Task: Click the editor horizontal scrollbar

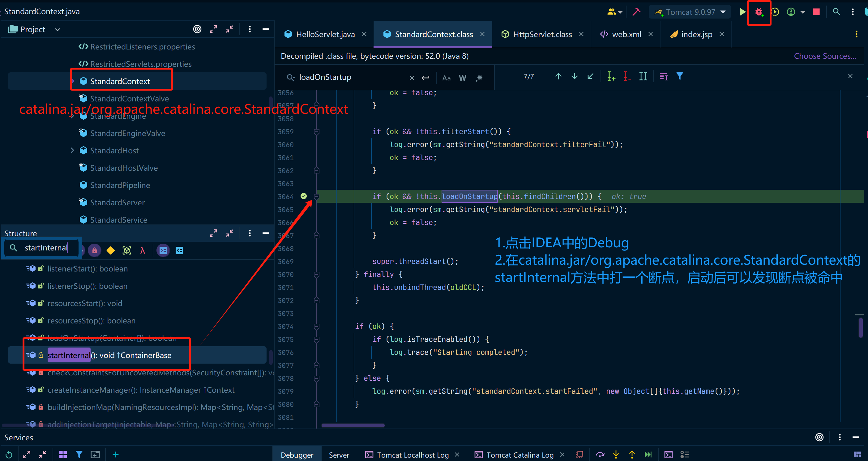Action: click(x=353, y=425)
